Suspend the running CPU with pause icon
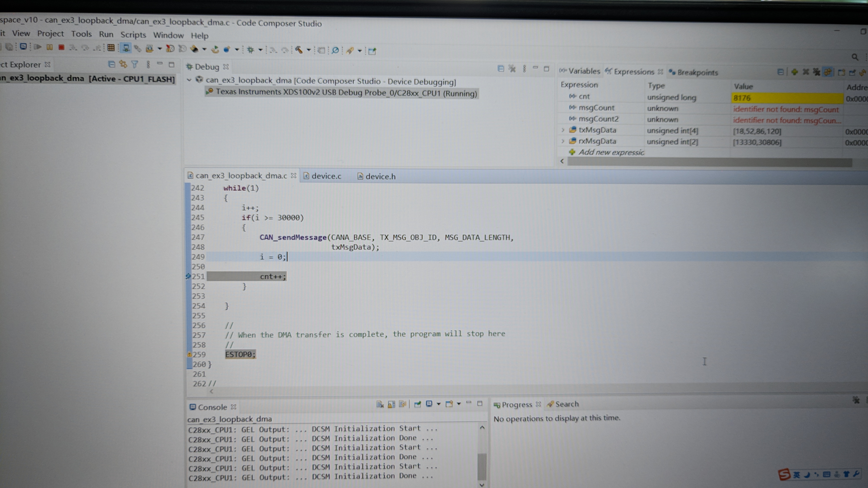Image resolution: width=868 pixels, height=488 pixels. [x=50, y=48]
